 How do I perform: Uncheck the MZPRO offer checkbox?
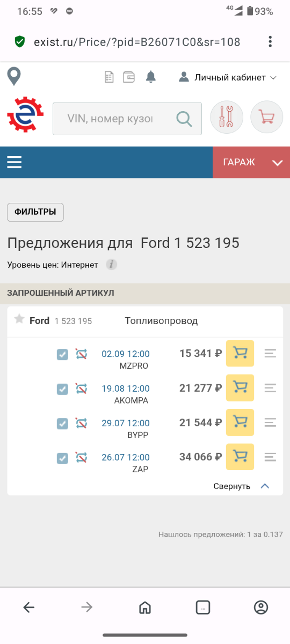point(63,354)
